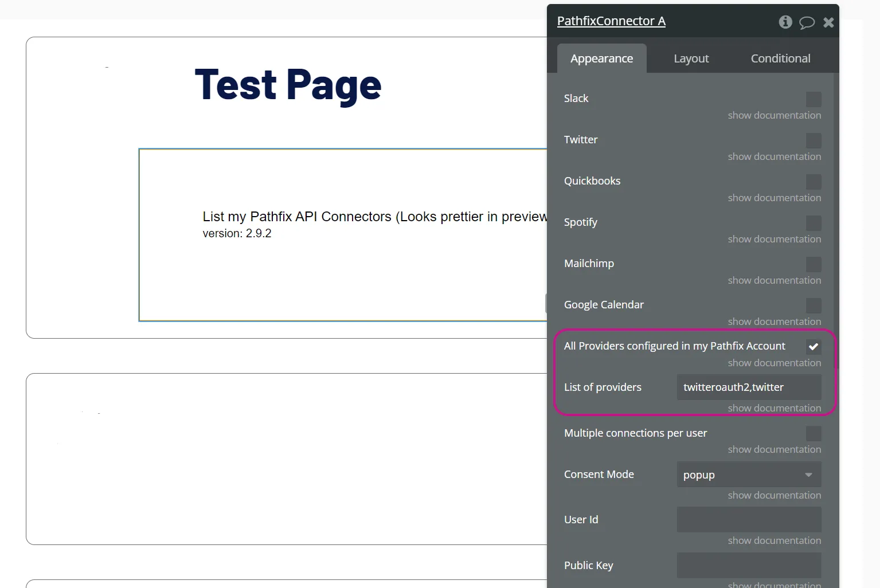Show documentation for Twitter

(x=775, y=156)
